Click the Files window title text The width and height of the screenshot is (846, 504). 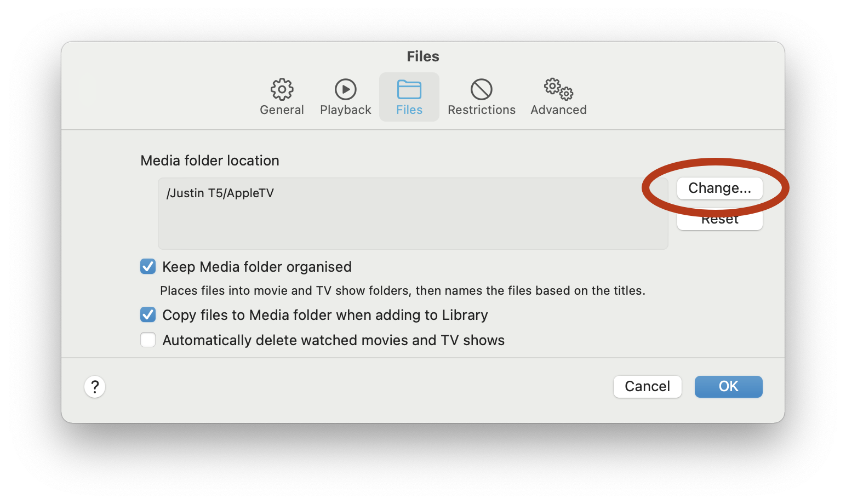(422, 56)
